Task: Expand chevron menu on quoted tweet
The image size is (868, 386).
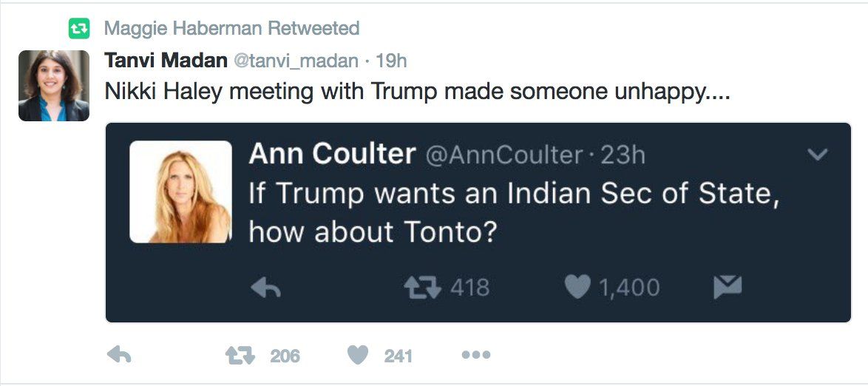Action: tap(818, 155)
